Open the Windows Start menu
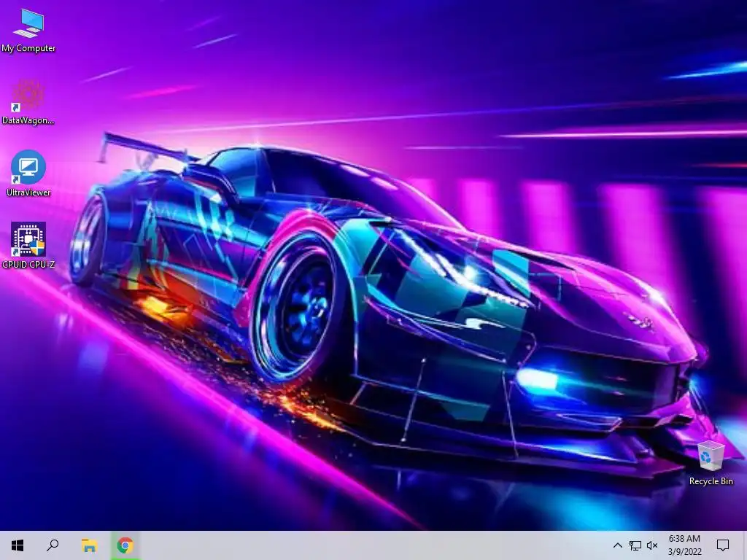The width and height of the screenshot is (747, 560). (x=18, y=545)
